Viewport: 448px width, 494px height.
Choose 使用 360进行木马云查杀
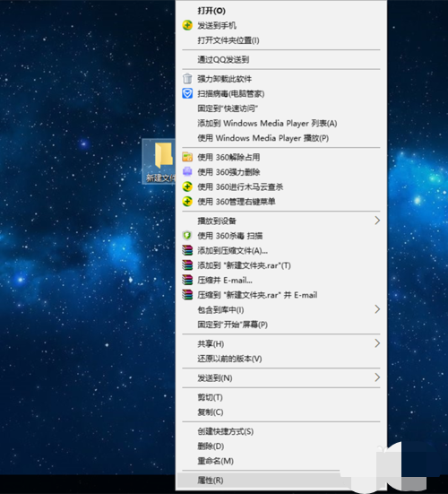coord(281,186)
